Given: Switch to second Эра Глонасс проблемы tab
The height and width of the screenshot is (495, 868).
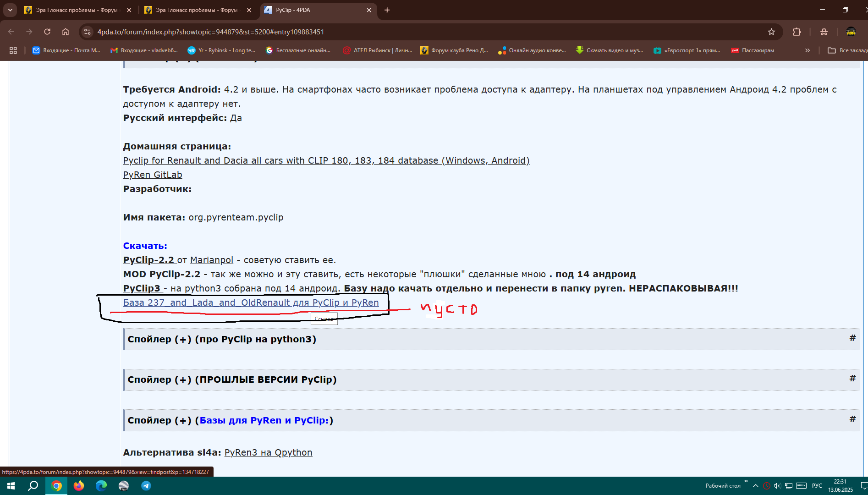Looking at the screenshot, I should (198, 10).
